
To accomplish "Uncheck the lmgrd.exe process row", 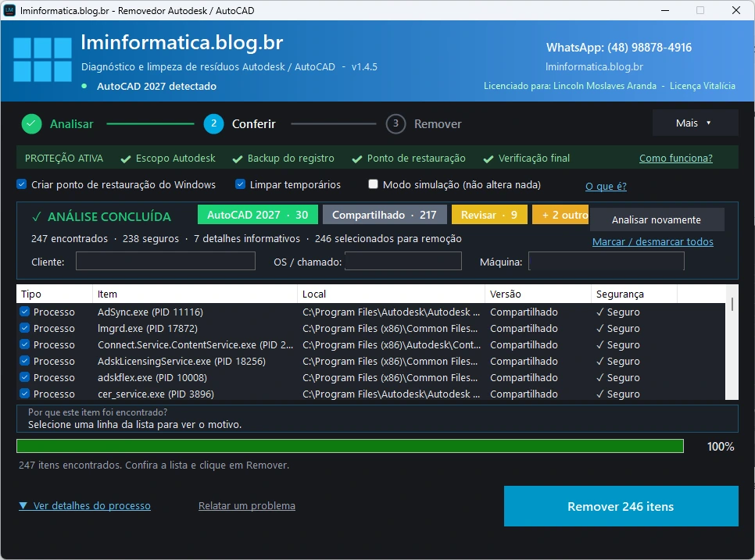I will pyautogui.click(x=24, y=328).
